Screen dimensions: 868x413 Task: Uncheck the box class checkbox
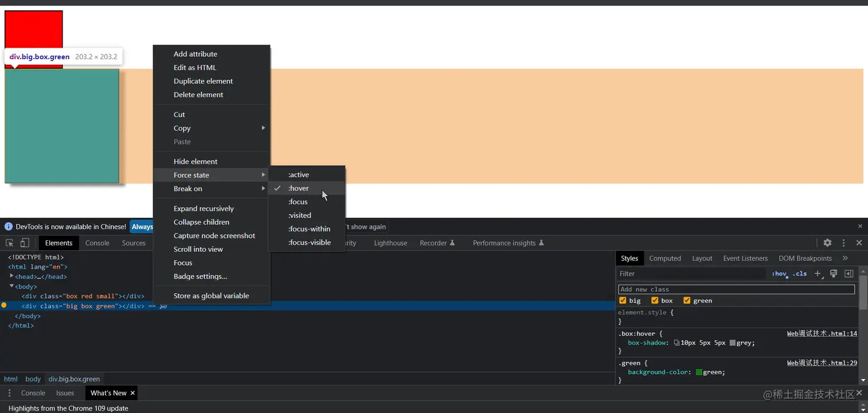pyautogui.click(x=655, y=301)
